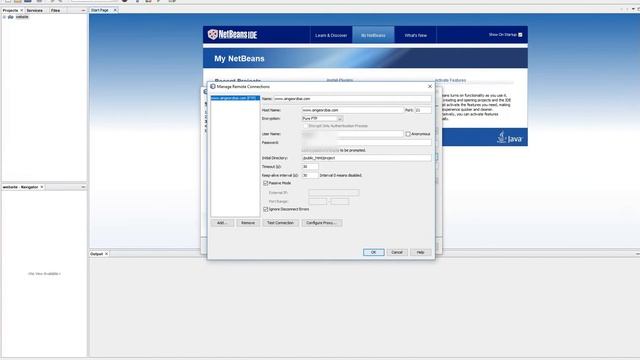Close the Output tab
The height and width of the screenshot is (360, 640).
click(107, 254)
